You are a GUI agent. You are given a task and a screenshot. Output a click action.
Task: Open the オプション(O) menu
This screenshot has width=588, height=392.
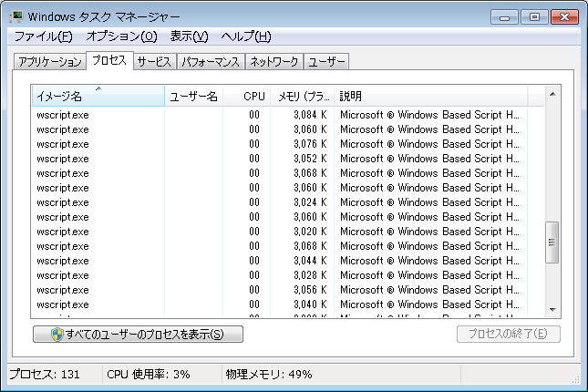click(x=121, y=36)
